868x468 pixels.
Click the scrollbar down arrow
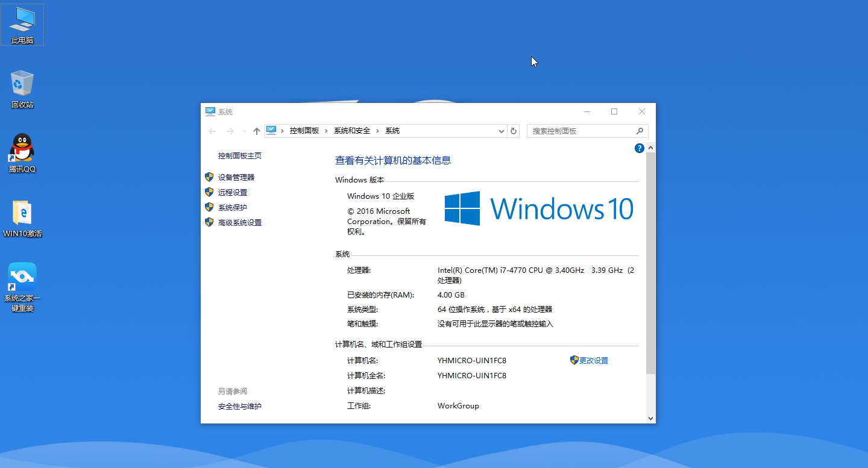(650, 418)
